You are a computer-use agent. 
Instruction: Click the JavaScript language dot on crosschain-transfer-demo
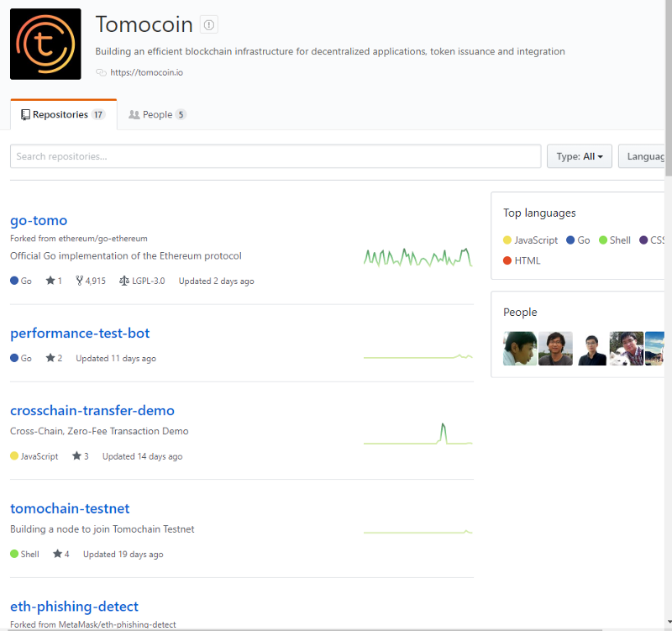[x=14, y=456]
